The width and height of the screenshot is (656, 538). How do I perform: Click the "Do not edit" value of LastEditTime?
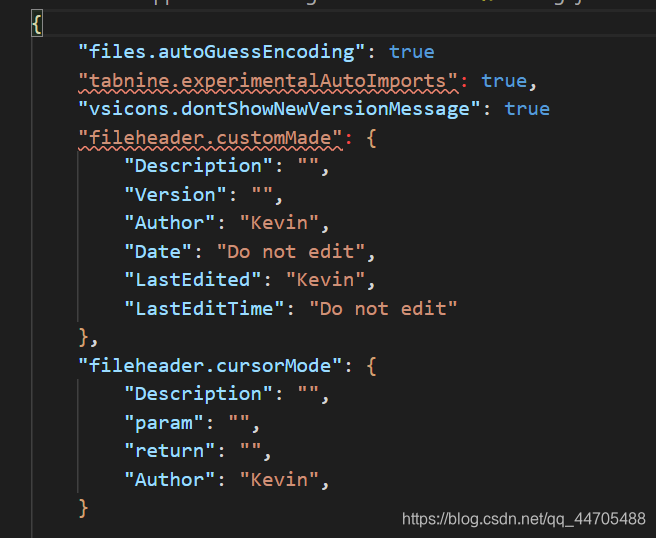pos(383,309)
